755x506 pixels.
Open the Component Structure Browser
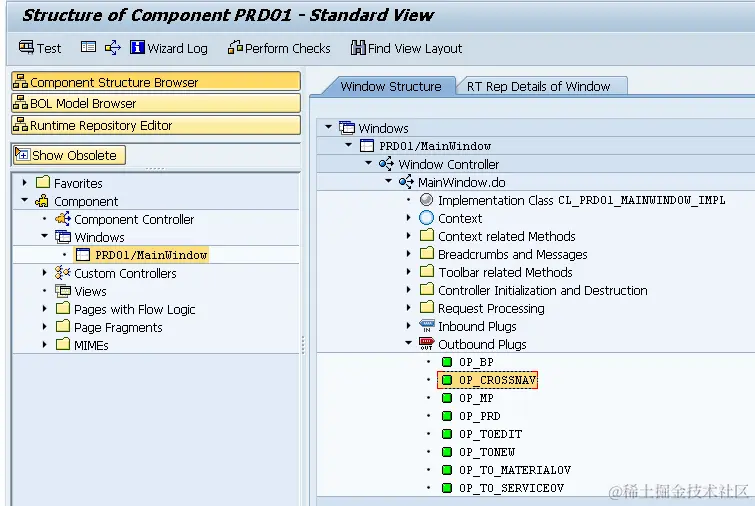[x=156, y=82]
